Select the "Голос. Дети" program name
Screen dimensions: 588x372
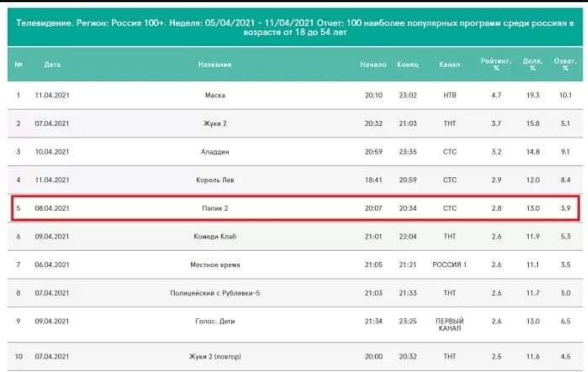[x=215, y=321]
